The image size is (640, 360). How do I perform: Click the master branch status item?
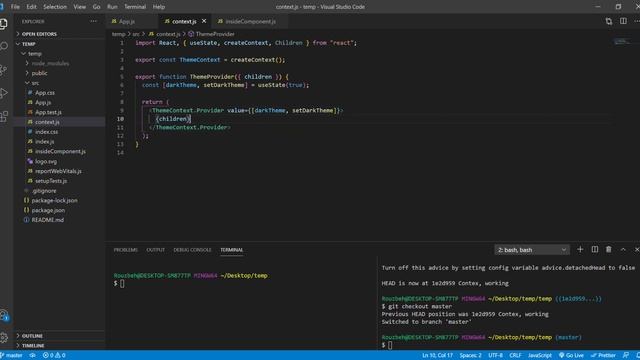(x=12, y=356)
